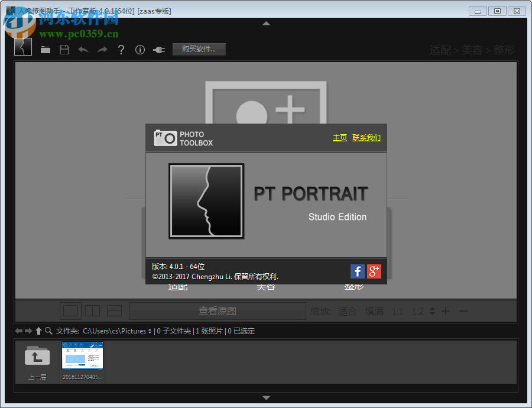
Task: Click the redo arrow icon
Action: click(x=102, y=50)
